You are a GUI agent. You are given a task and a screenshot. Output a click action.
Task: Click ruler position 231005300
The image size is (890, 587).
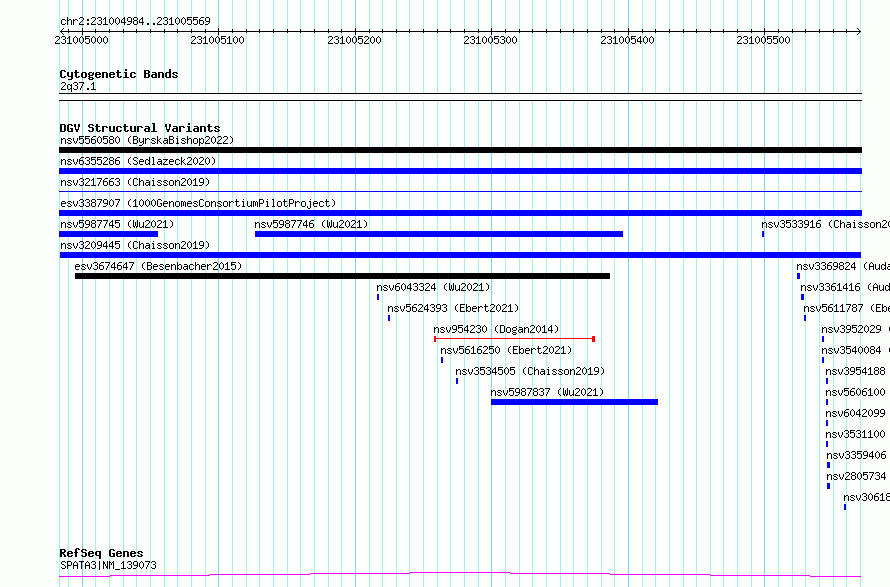[x=491, y=40]
